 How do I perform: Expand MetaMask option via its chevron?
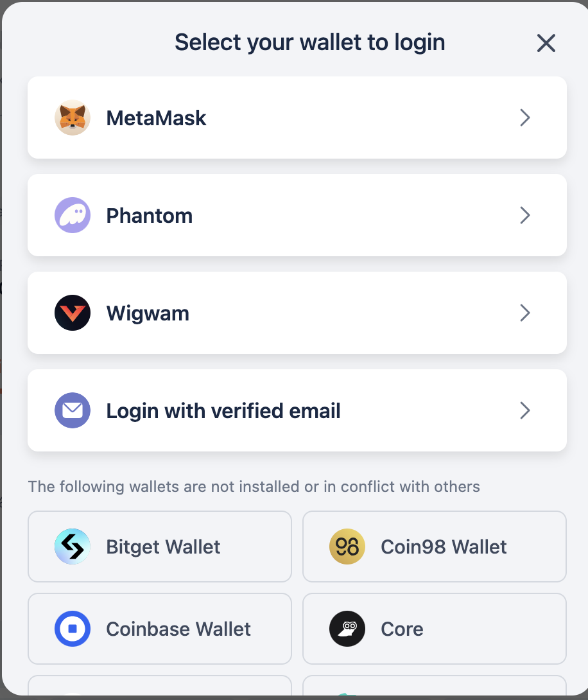525,118
